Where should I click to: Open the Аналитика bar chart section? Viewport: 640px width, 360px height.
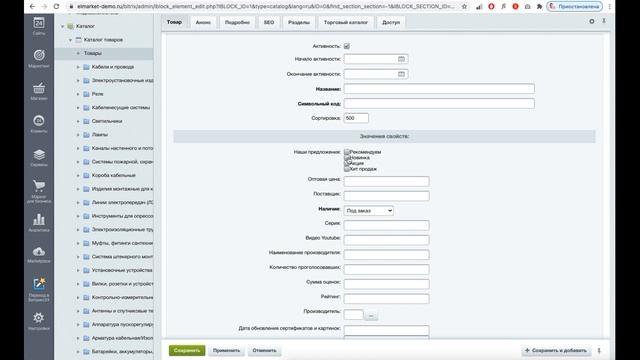click(39, 222)
